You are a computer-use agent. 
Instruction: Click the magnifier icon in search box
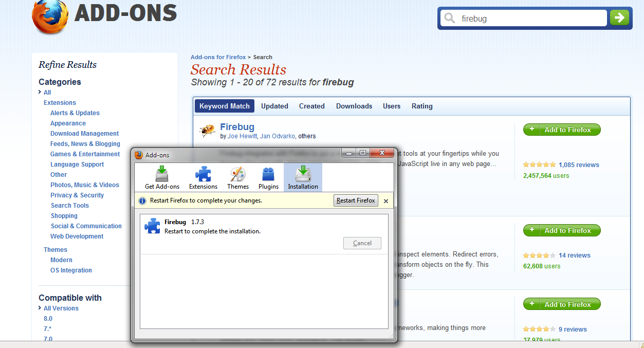[x=450, y=19]
